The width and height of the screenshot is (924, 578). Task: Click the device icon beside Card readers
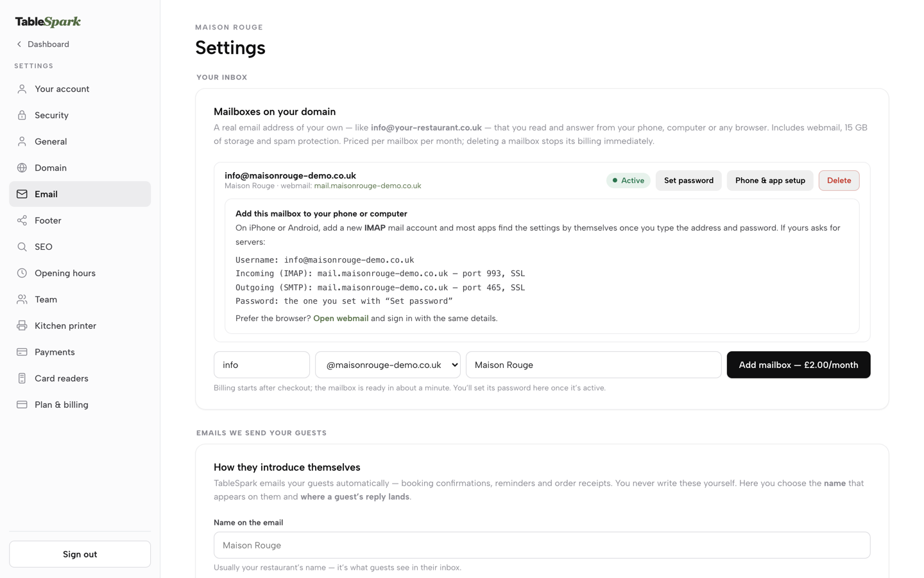point(22,378)
